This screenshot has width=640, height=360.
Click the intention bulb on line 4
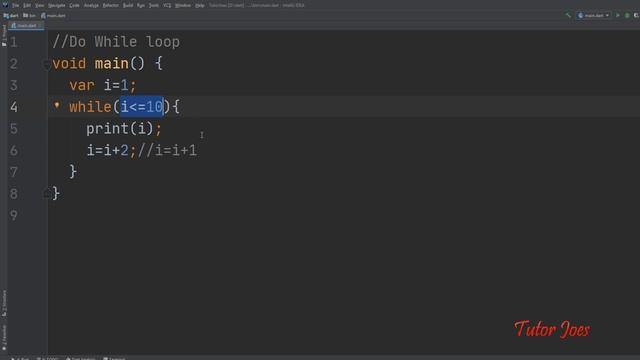pyautogui.click(x=57, y=105)
